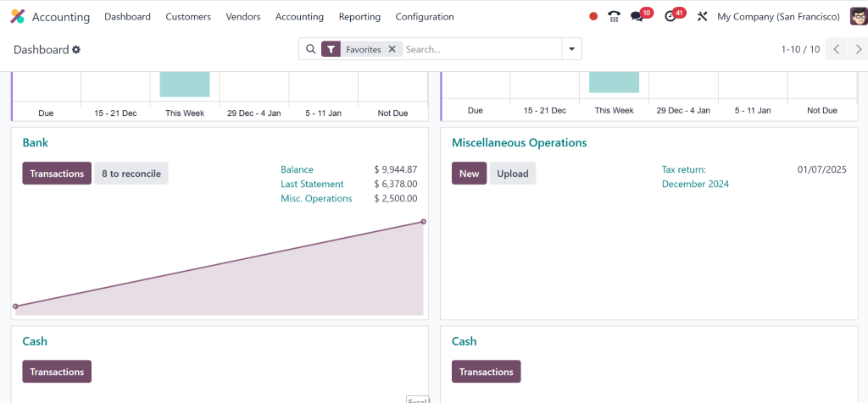Toggle the search options dropdown arrow

coord(572,49)
